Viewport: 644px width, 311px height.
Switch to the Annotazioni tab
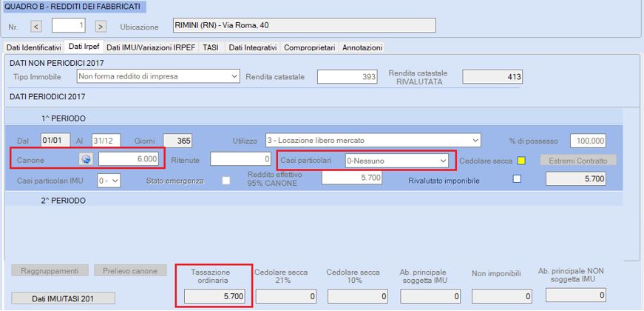[362, 47]
